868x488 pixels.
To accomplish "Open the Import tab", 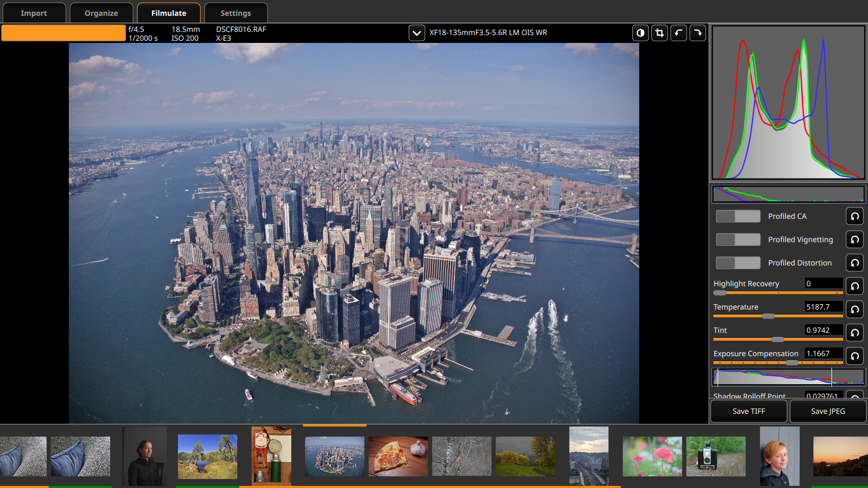I will 34,13.
